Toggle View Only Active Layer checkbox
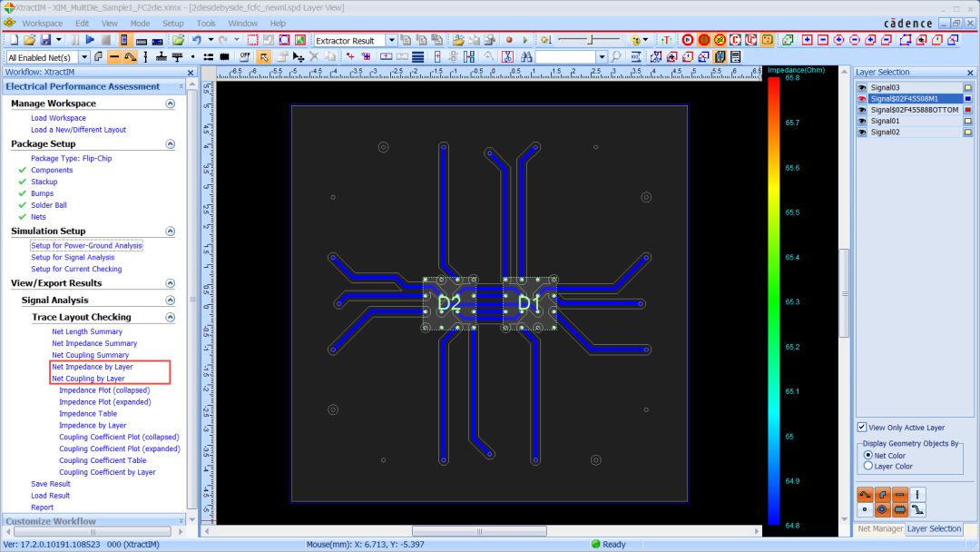 (x=862, y=427)
